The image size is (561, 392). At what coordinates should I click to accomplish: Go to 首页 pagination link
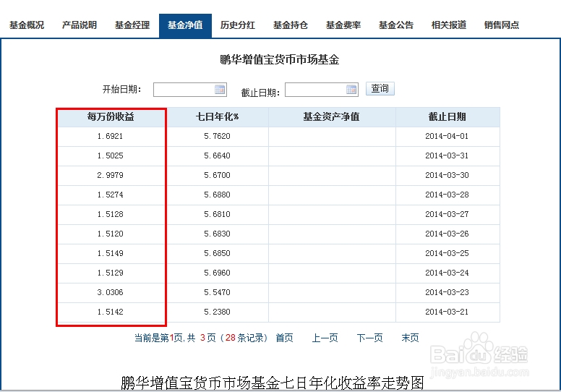[x=284, y=338]
